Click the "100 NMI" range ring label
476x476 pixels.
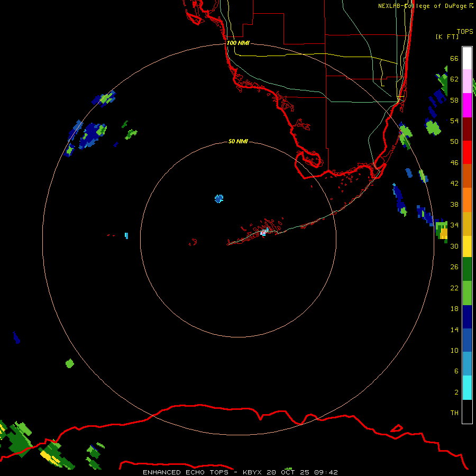pyautogui.click(x=238, y=43)
